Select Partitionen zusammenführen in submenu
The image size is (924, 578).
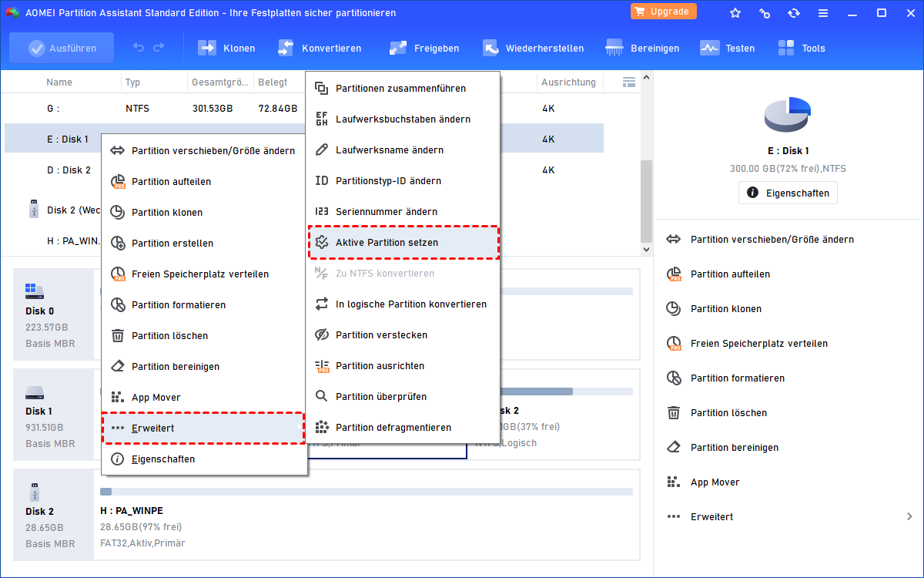403,89
